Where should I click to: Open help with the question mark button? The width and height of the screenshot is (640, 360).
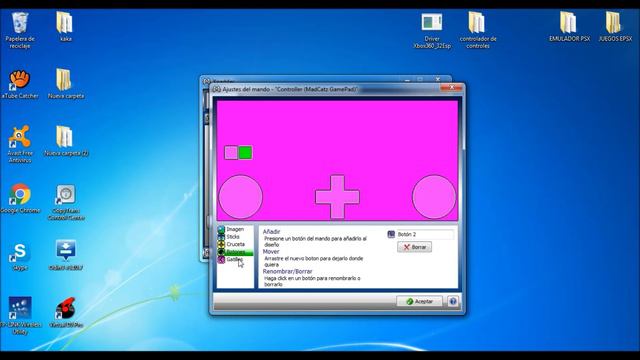[x=453, y=301]
